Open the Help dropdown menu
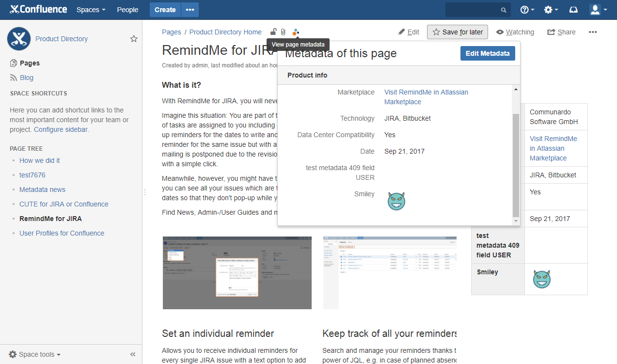The width and height of the screenshot is (617, 364). pos(527,10)
